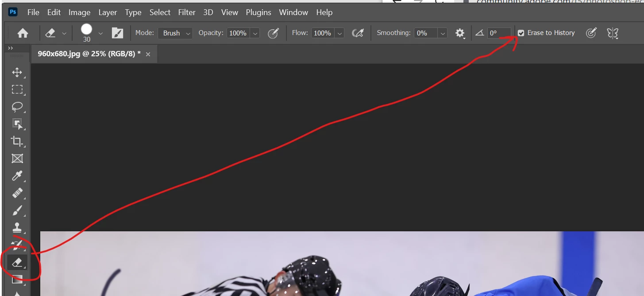Expand the toolbar double-arrow icon
Viewport: 644px width, 296px height.
[x=11, y=48]
